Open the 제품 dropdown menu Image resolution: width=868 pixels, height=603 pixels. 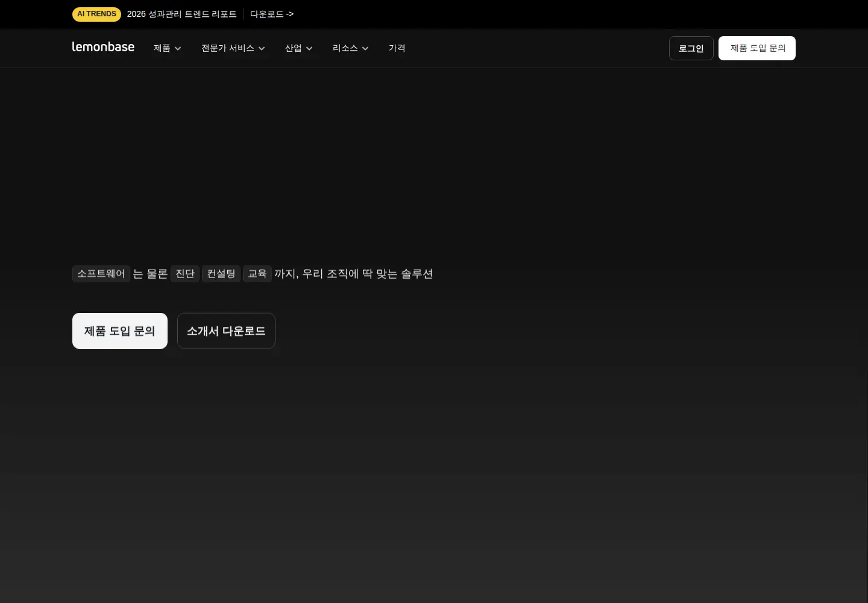tap(168, 48)
